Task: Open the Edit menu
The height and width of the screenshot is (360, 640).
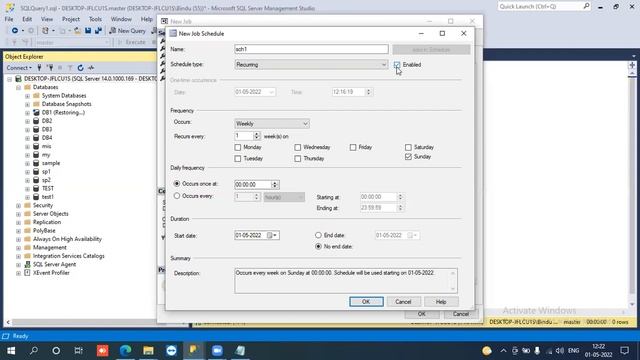Action: coord(27,19)
